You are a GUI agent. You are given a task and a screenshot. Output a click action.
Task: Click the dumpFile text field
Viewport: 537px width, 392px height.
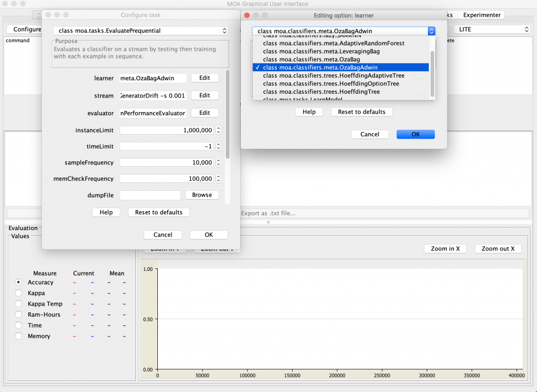pos(150,195)
